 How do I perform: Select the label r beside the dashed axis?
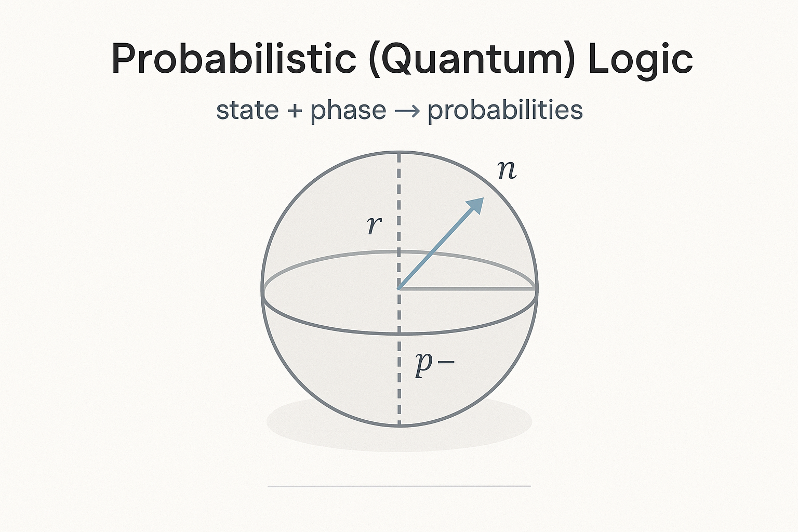point(374,225)
